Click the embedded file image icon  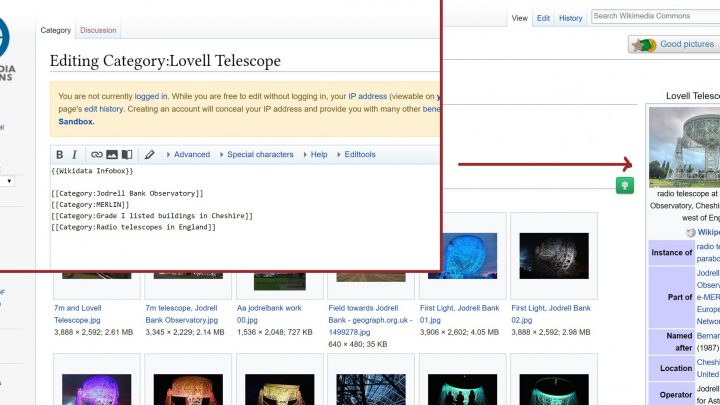(112, 155)
